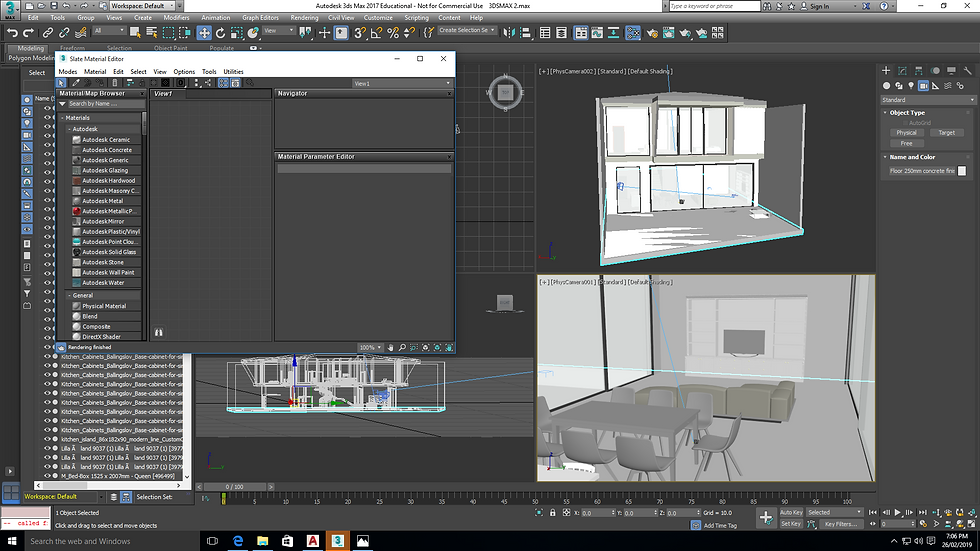Open the Utilities menu in Slate editor
Image resolution: width=980 pixels, height=551 pixels.
coord(233,72)
